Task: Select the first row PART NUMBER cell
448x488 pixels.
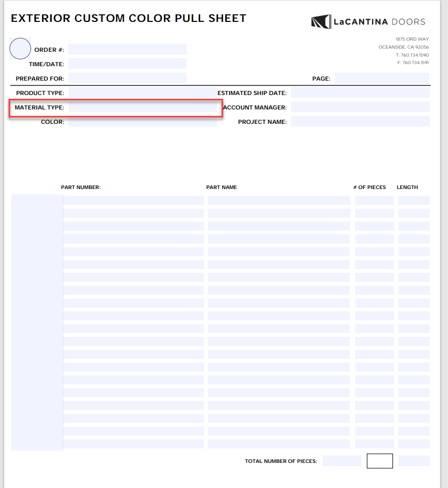Action: 134,200
